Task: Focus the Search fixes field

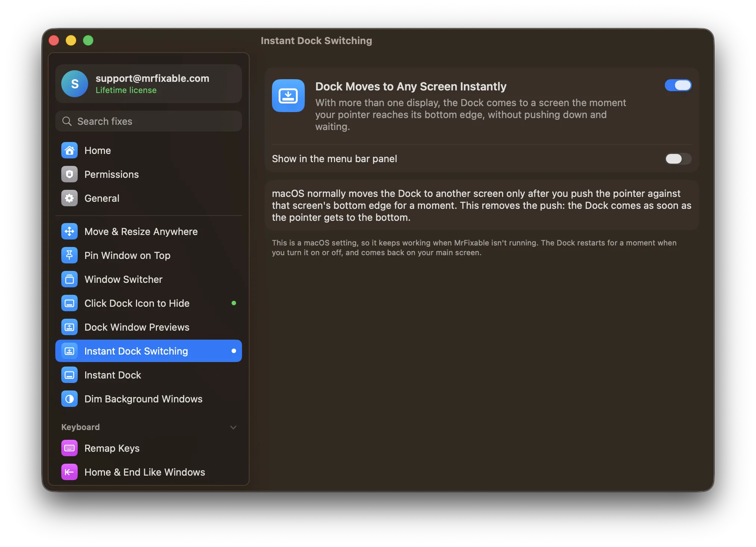Action: [x=149, y=121]
